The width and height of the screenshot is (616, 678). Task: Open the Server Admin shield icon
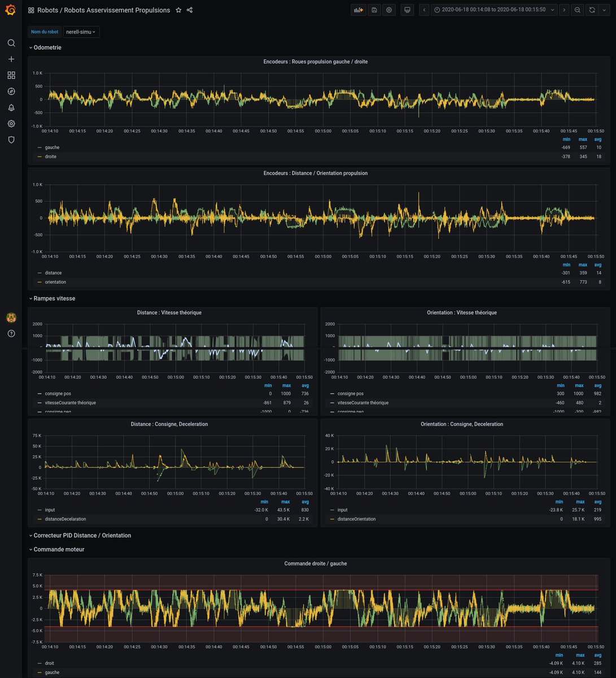coord(11,140)
